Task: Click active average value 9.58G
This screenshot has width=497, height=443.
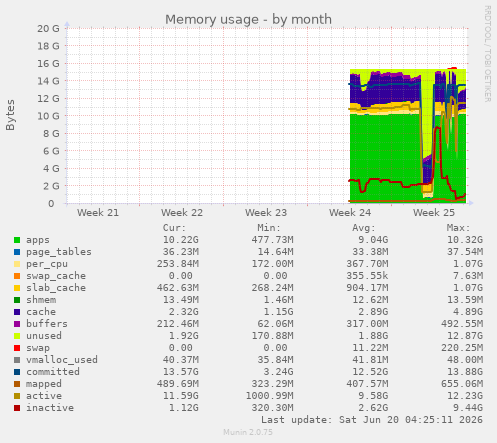Action: [x=373, y=396]
